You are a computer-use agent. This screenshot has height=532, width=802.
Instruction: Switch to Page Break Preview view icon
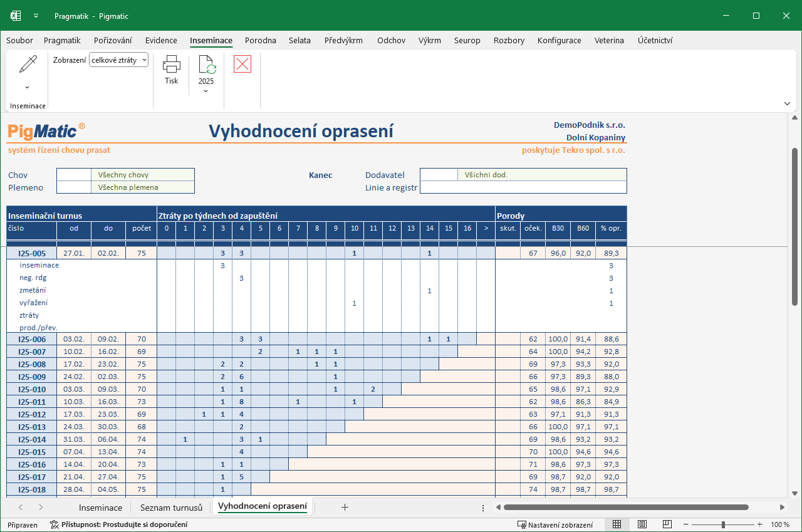[x=667, y=524]
